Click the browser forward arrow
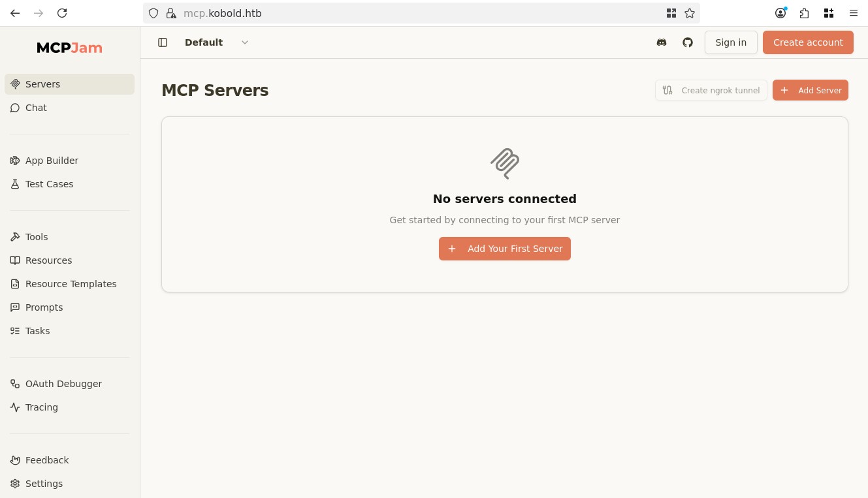This screenshot has height=498, width=868. [39, 13]
